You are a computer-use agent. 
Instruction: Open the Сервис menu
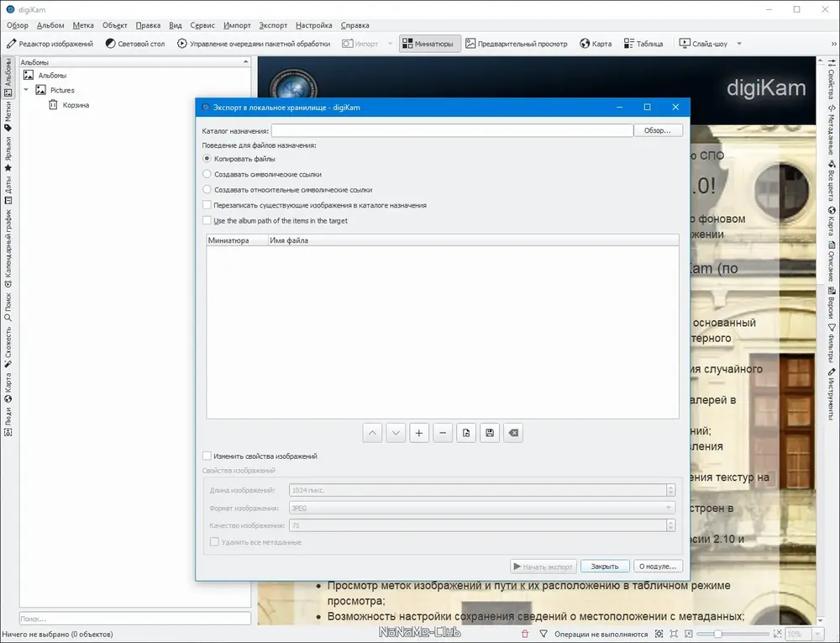[202, 25]
